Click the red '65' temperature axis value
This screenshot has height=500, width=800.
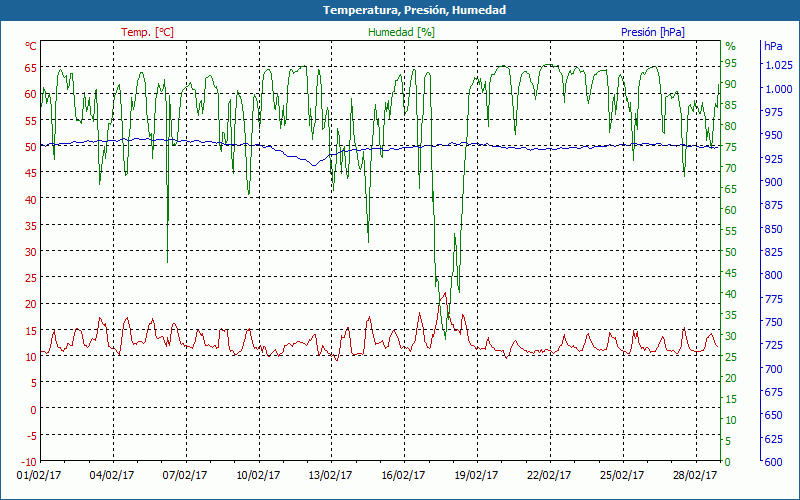coord(31,67)
